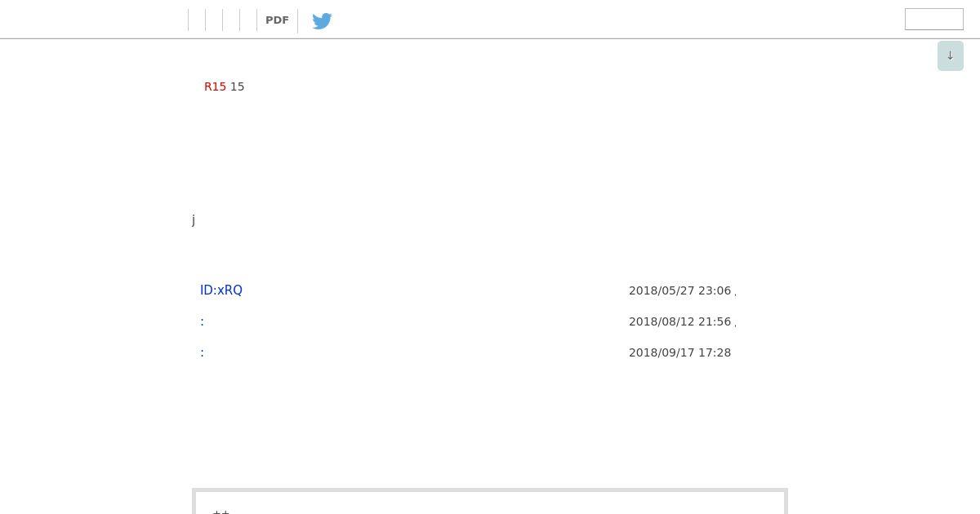This screenshot has width=980, height=514.
Task: Click the down arrow jump button
Action: 950,55
